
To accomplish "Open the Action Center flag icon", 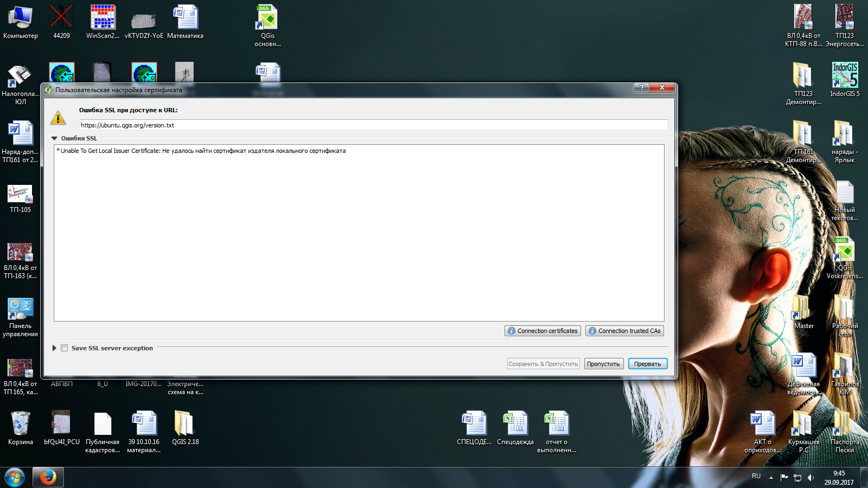I will (x=784, y=478).
